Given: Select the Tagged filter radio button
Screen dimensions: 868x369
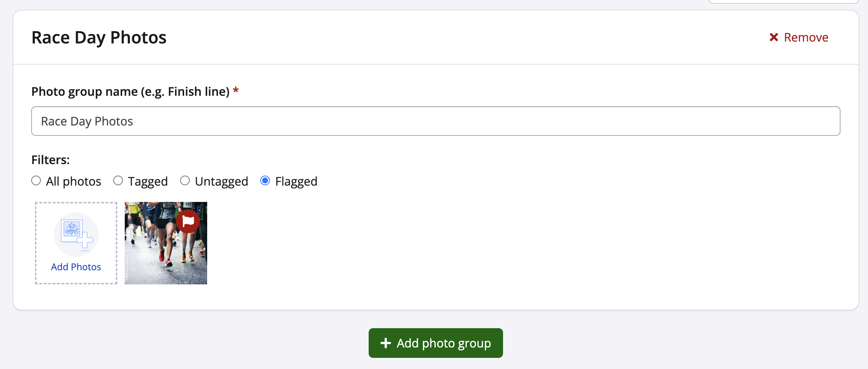Looking at the screenshot, I should click(x=118, y=181).
